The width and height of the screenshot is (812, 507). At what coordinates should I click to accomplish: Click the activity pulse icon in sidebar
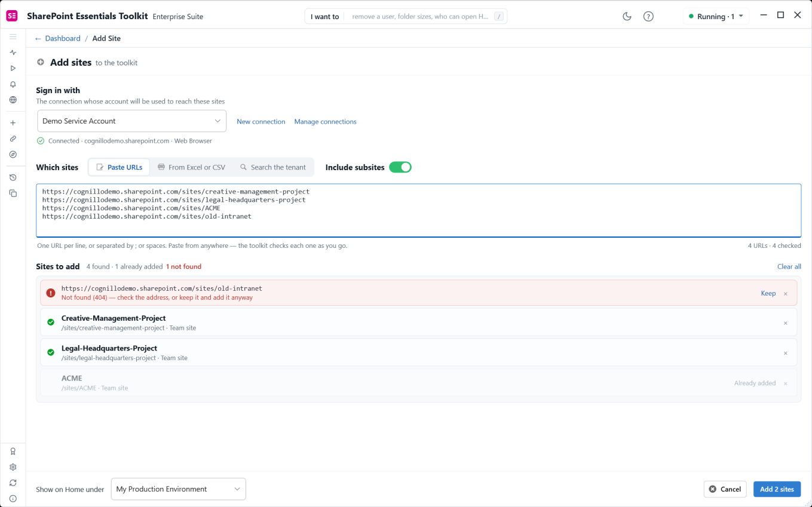coord(13,53)
